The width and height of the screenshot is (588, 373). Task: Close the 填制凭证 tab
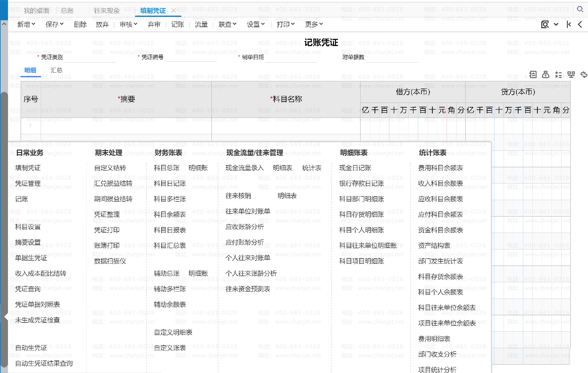[173, 11]
